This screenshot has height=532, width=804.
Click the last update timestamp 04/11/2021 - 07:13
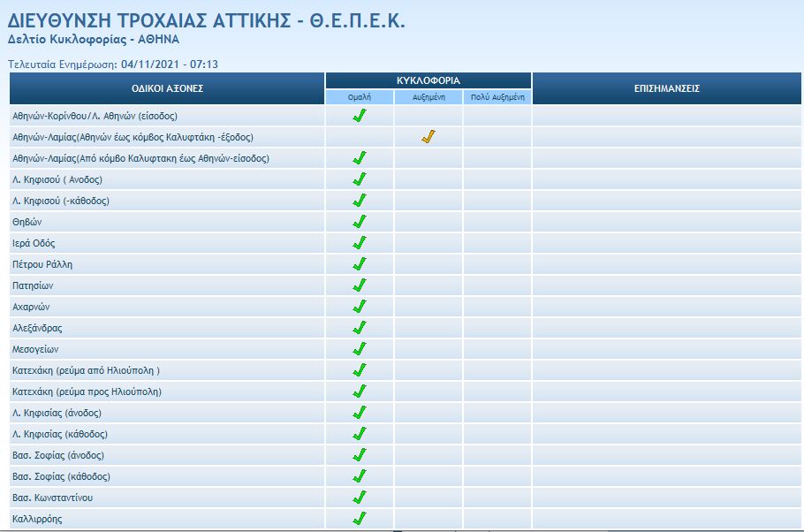pyautogui.click(x=169, y=64)
